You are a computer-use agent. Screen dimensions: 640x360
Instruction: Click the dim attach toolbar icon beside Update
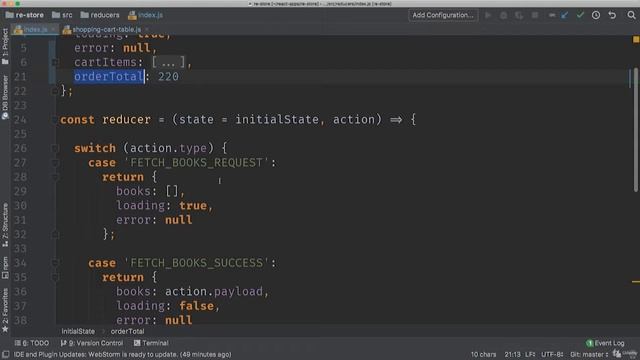(552, 15)
